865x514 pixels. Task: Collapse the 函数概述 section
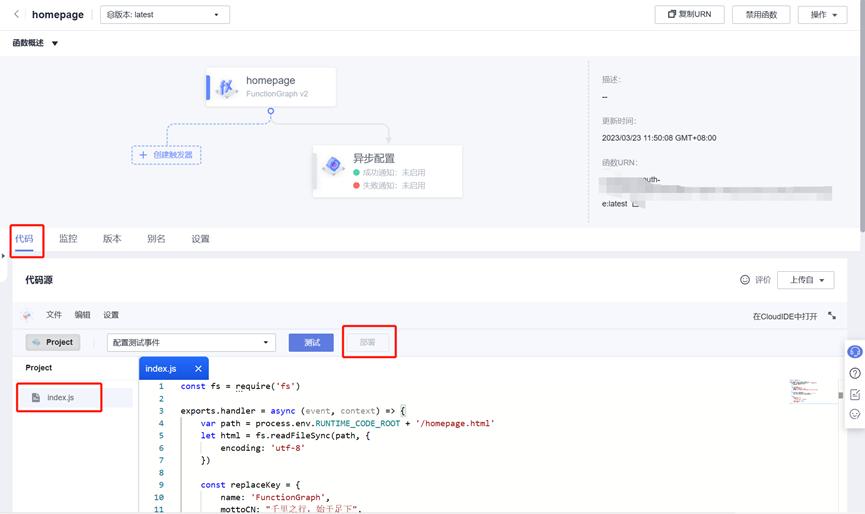pyautogui.click(x=55, y=43)
